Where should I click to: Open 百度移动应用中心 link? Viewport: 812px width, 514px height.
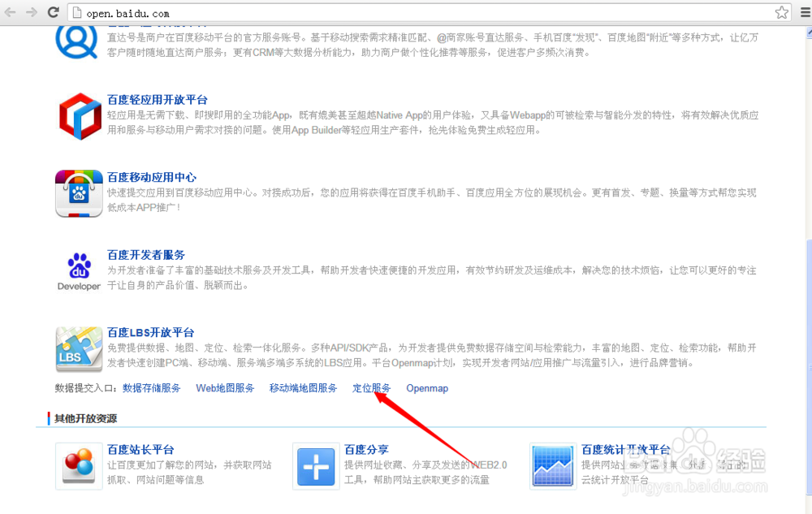152,178
